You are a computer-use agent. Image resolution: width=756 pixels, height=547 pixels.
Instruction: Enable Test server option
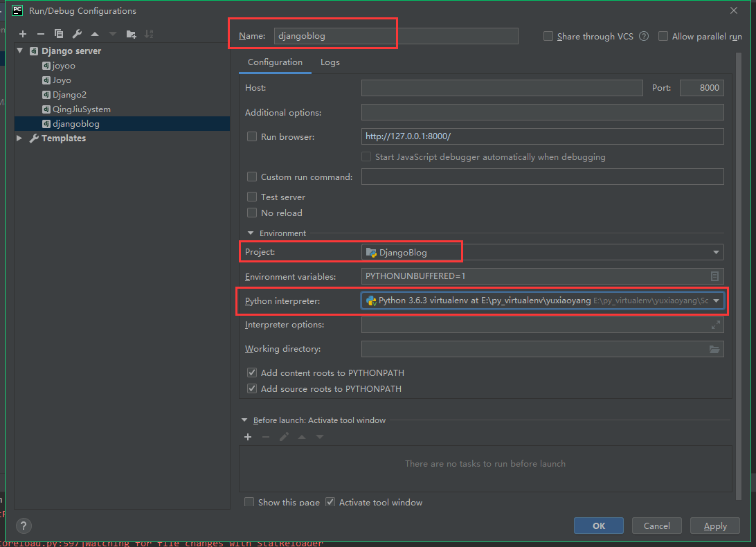coord(252,197)
